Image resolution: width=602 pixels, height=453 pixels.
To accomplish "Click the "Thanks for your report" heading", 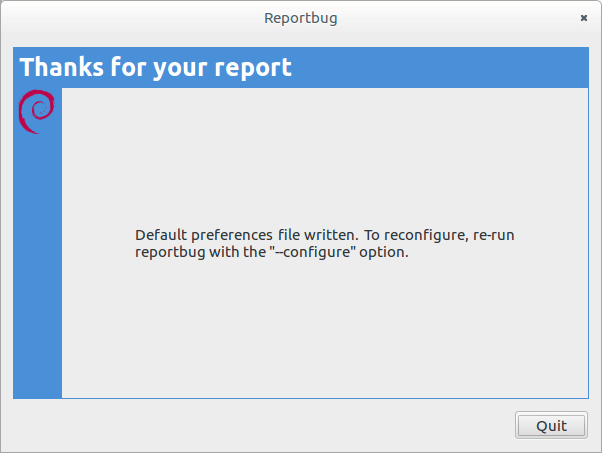I will click(x=156, y=68).
